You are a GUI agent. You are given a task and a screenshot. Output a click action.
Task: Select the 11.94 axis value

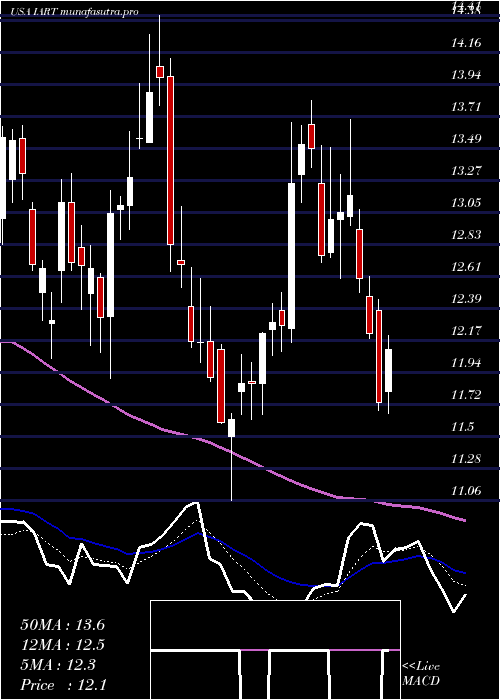pyautogui.click(x=466, y=362)
